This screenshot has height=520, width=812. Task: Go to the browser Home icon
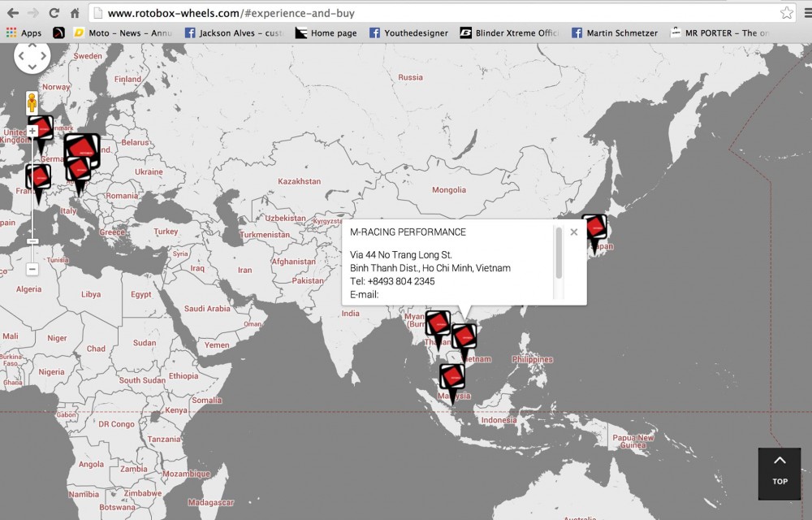pyautogui.click(x=75, y=13)
